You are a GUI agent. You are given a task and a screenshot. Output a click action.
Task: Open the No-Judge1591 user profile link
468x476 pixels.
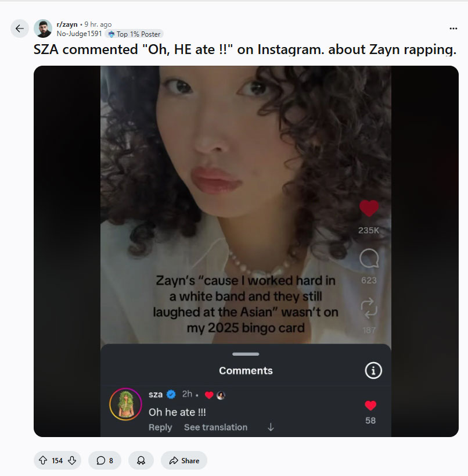click(79, 34)
